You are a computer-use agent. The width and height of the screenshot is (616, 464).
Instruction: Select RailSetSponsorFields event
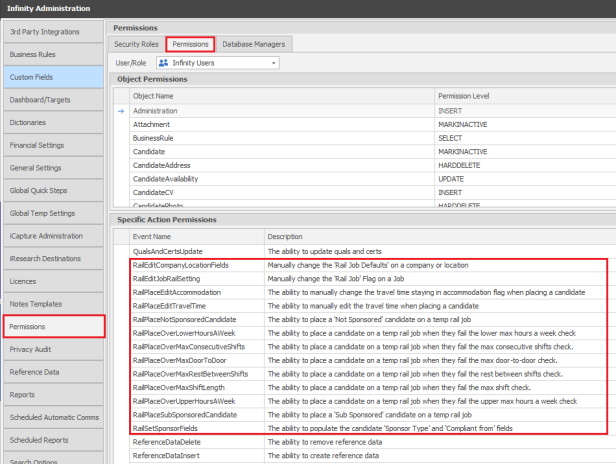pos(365,429)
